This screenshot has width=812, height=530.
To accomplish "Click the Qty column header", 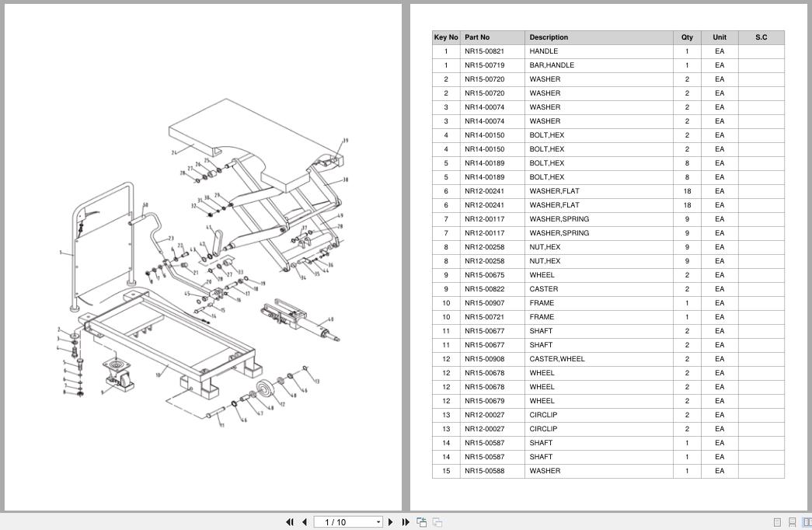I will click(687, 37).
